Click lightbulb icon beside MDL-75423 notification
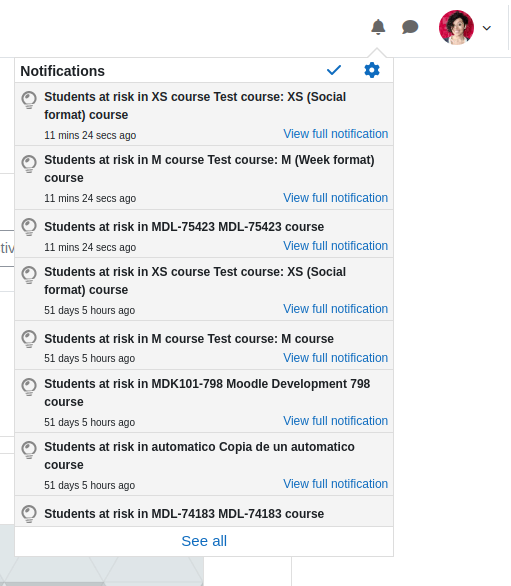Viewport: 511px width, 586px height. point(29,227)
